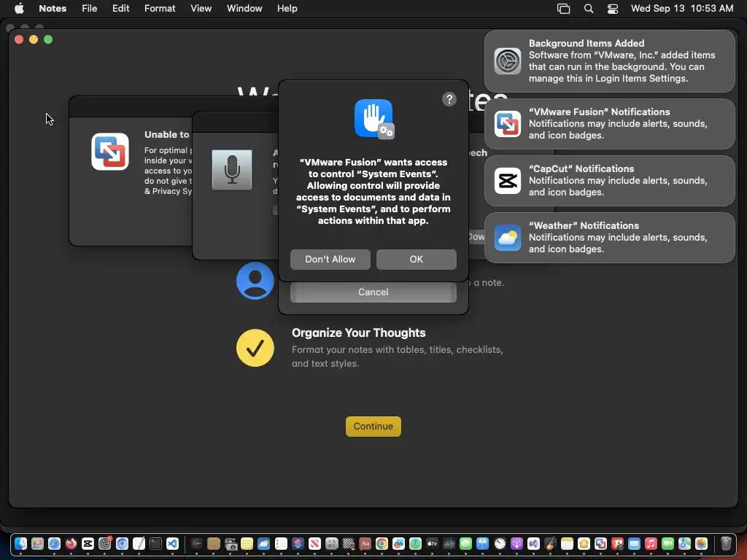This screenshot has height=560, width=747.
Task: Click the Stage Manager menu bar icon
Action: pos(564,9)
